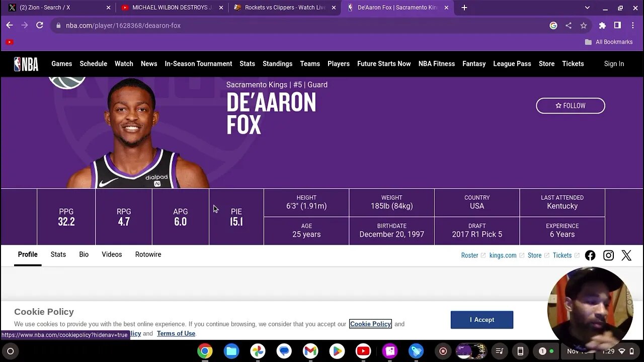
Task: Follow De'Aaron Fox
Action: (x=571, y=106)
